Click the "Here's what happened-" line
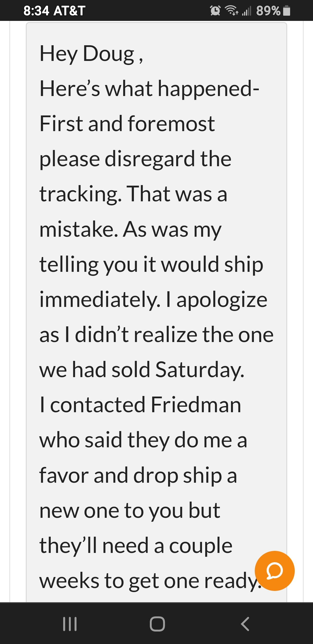The width and height of the screenshot is (313, 644). coord(149,88)
